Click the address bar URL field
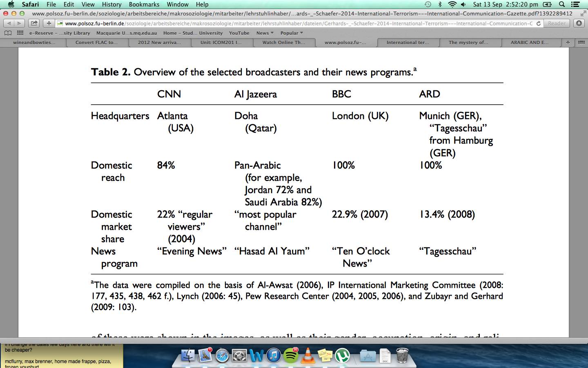This screenshot has width=588, height=368. click(x=299, y=23)
